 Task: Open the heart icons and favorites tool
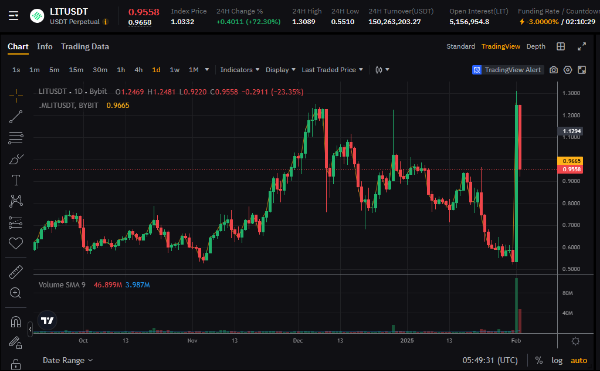16,243
